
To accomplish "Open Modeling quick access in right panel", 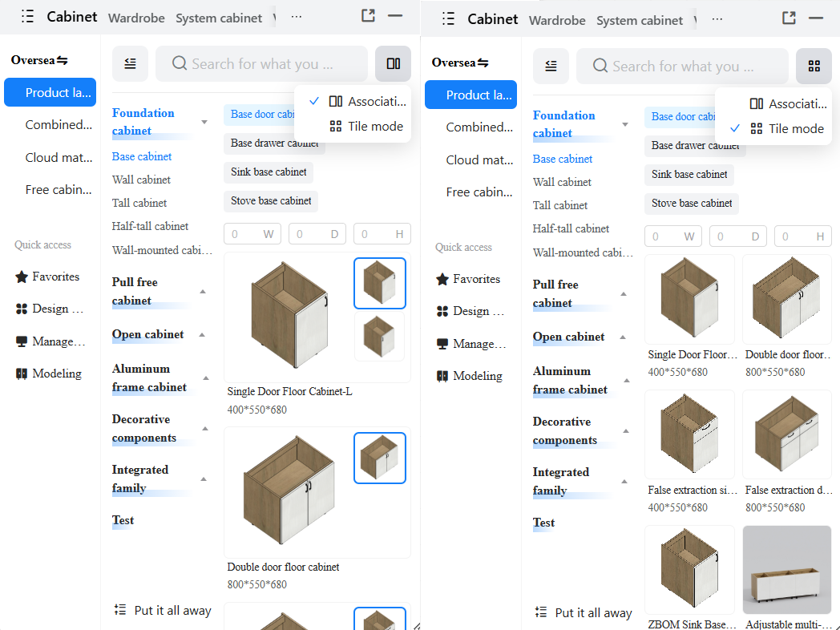I will coord(469,376).
